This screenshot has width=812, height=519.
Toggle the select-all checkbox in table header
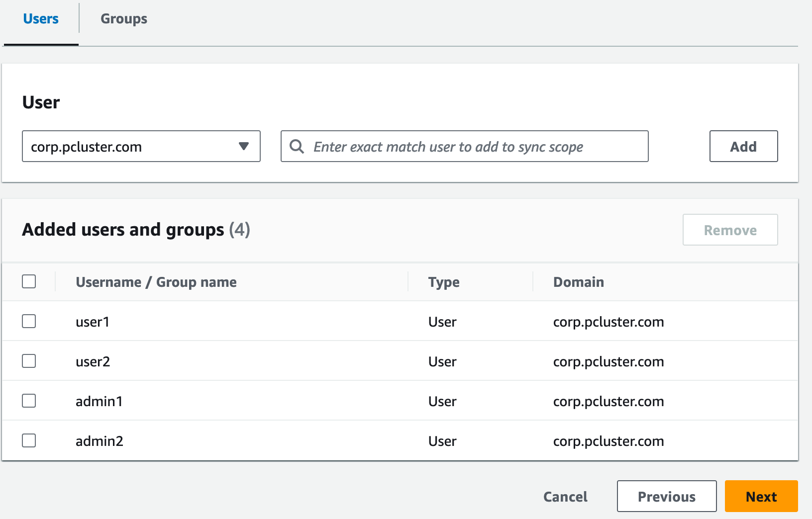(x=29, y=281)
